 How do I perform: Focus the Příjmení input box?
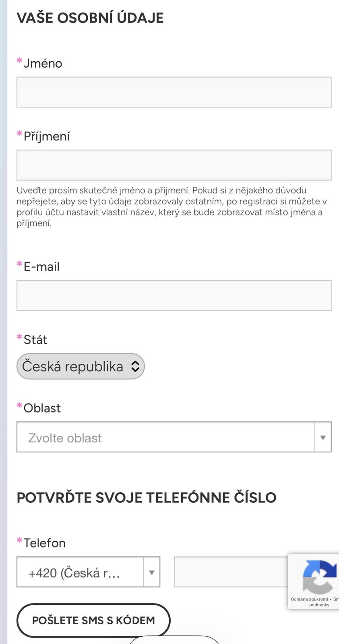pyautogui.click(x=174, y=165)
